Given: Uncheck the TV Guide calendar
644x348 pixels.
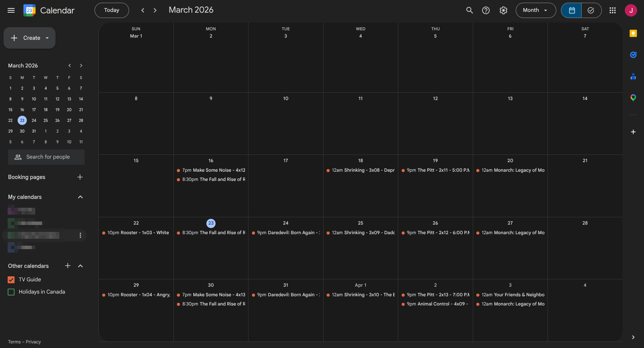Looking at the screenshot, I should (11, 280).
